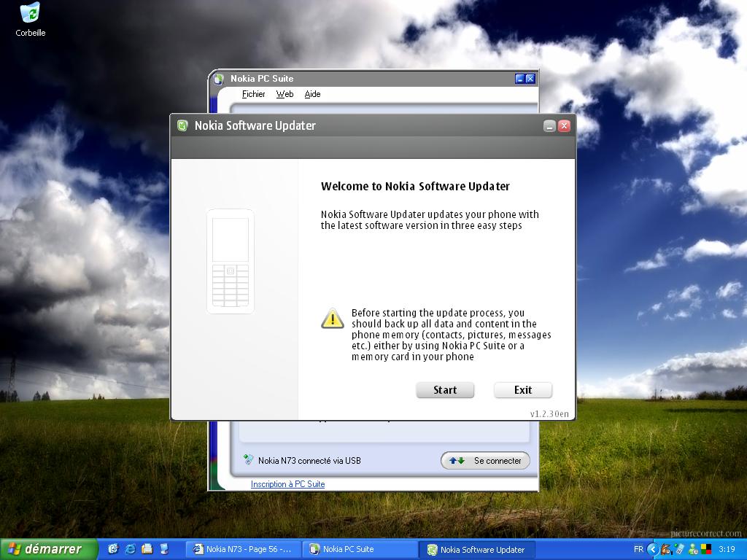The width and height of the screenshot is (747, 560).
Task: Launch Internet Explorer from quick launch
Action: 131,549
